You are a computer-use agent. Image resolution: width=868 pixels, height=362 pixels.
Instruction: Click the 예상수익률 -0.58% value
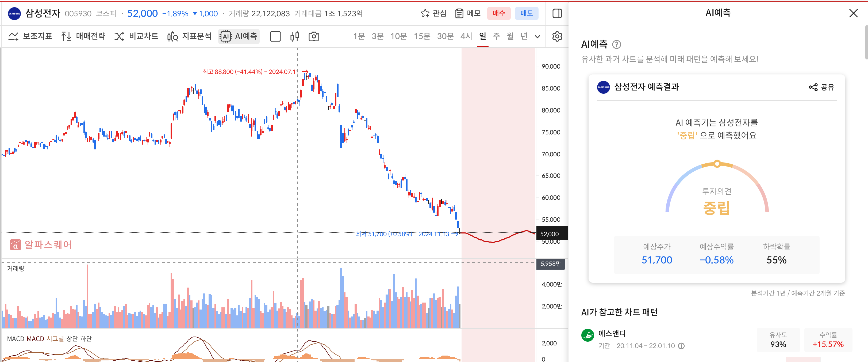point(717,260)
